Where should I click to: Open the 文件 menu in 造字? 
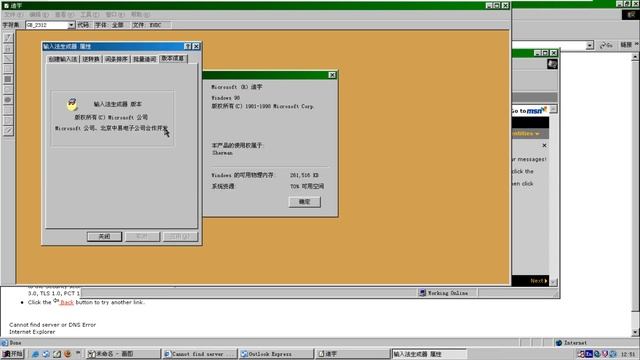pos(14,15)
